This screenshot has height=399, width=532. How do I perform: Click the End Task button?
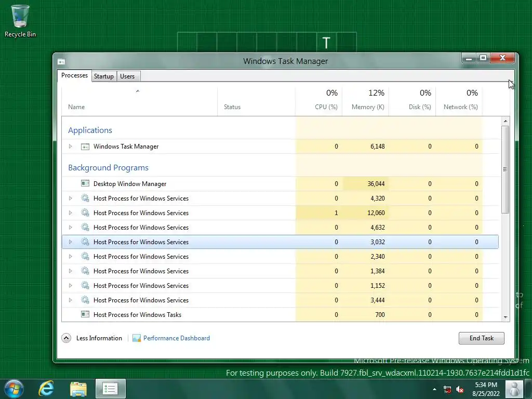482,338
